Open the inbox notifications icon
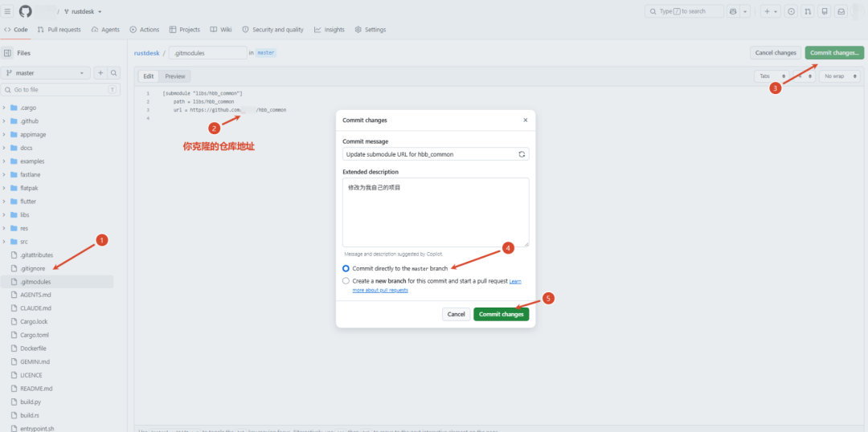The height and width of the screenshot is (432, 868). click(841, 11)
